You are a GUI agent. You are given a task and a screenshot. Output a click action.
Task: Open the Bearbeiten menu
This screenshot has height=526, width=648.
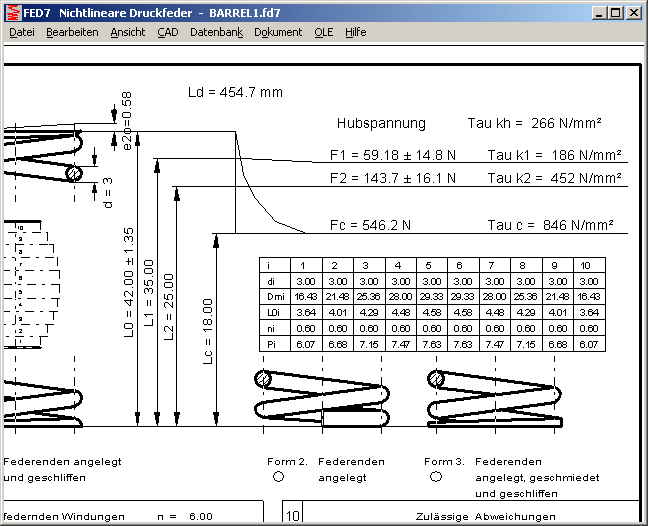(x=72, y=32)
